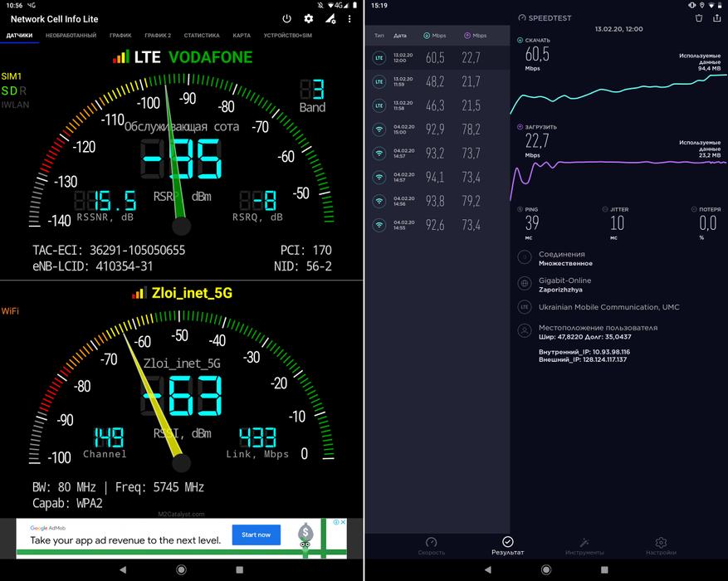Tap the user location person icon
This screenshot has width=728, height=581.
click(525, 330)
